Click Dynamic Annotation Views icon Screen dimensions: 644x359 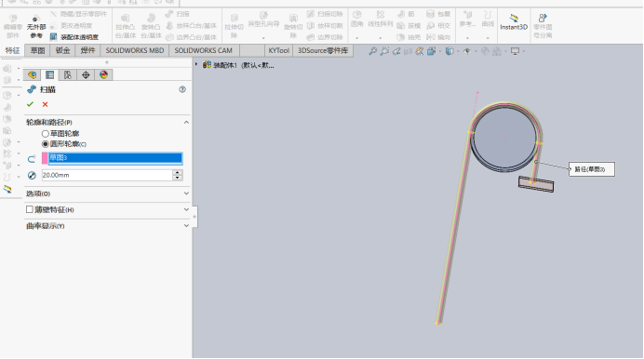420,51
